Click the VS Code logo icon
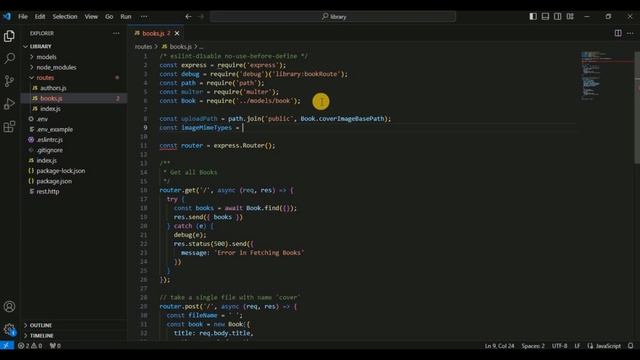 pos(7,16)
